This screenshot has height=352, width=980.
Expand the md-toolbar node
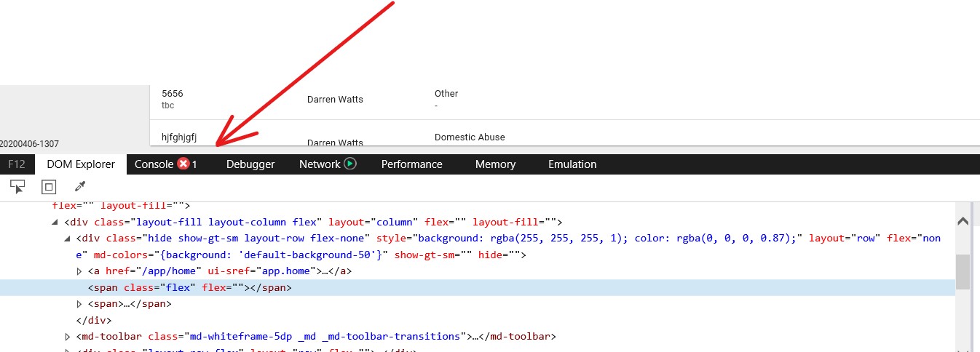[68, 337]
